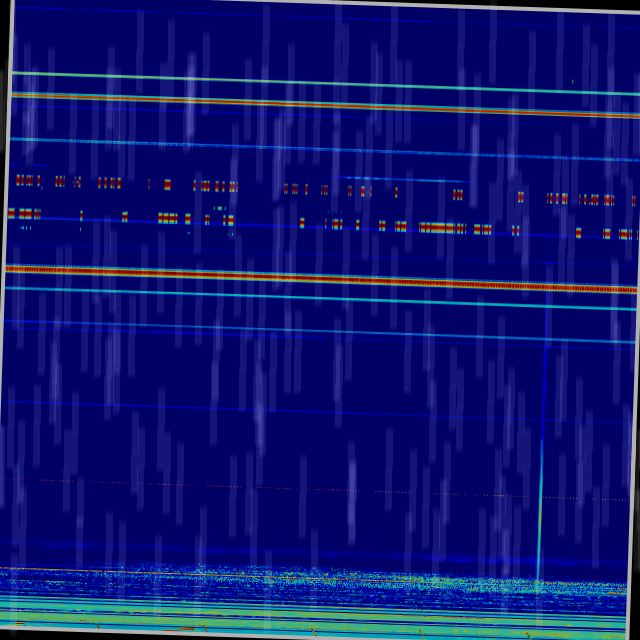Click the small green dot near the top right

572,82
